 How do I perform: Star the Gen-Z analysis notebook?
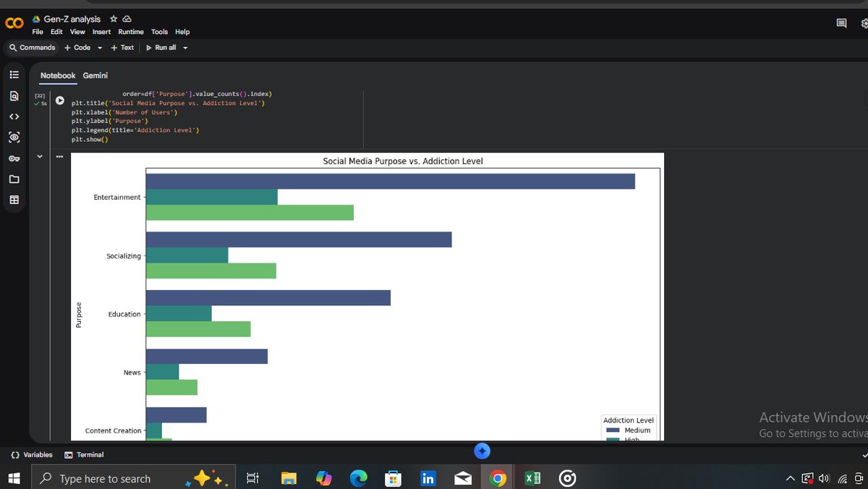click(x=114, y=19)
